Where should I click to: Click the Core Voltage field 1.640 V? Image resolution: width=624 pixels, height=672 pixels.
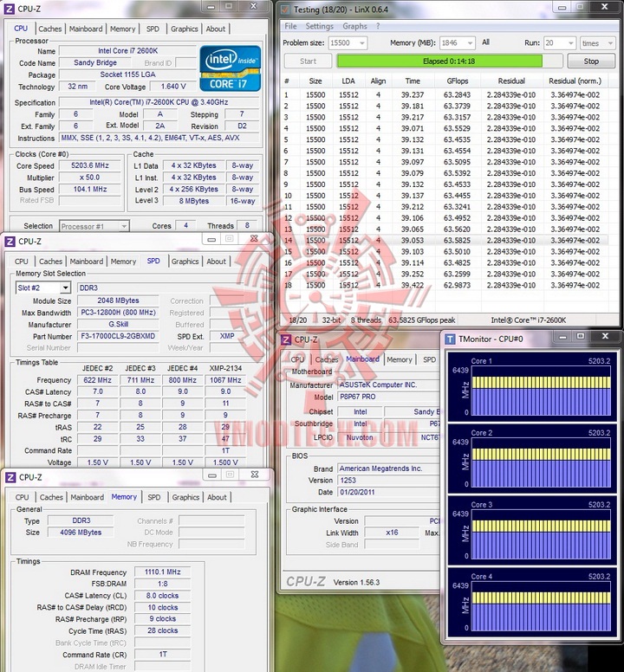pyautogui.click(x=173, y=87)
